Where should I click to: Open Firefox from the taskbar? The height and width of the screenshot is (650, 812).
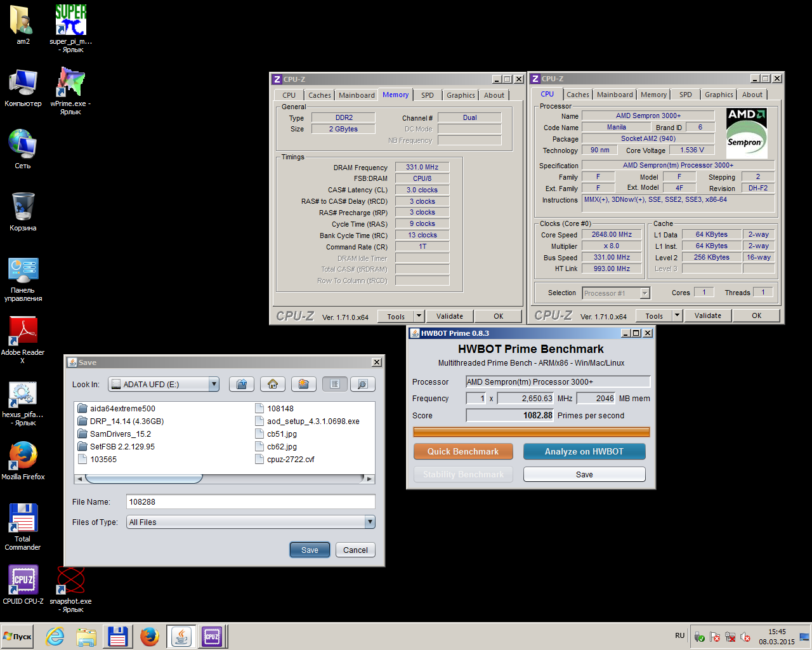[150, 636]
